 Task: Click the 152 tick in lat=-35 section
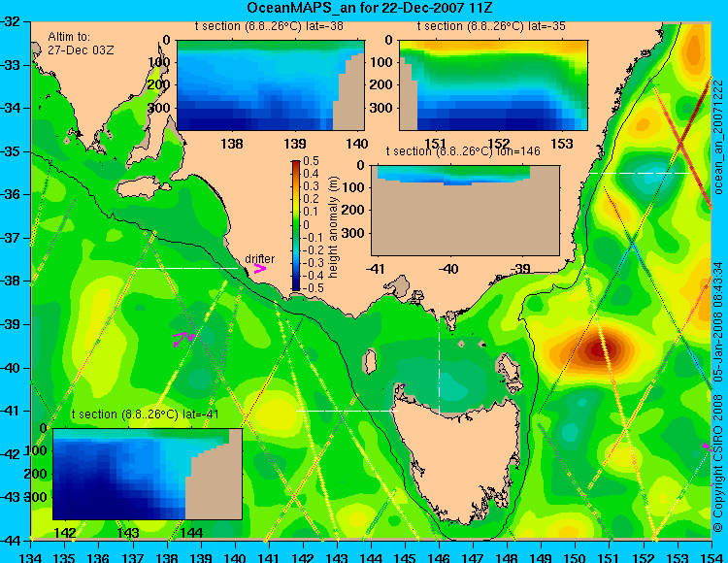tap(499, 144)
